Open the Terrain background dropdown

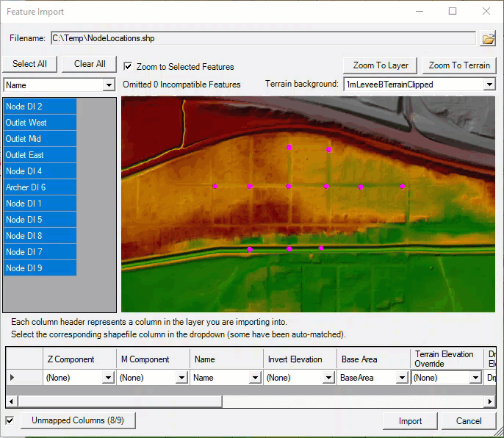click(490, 85)
